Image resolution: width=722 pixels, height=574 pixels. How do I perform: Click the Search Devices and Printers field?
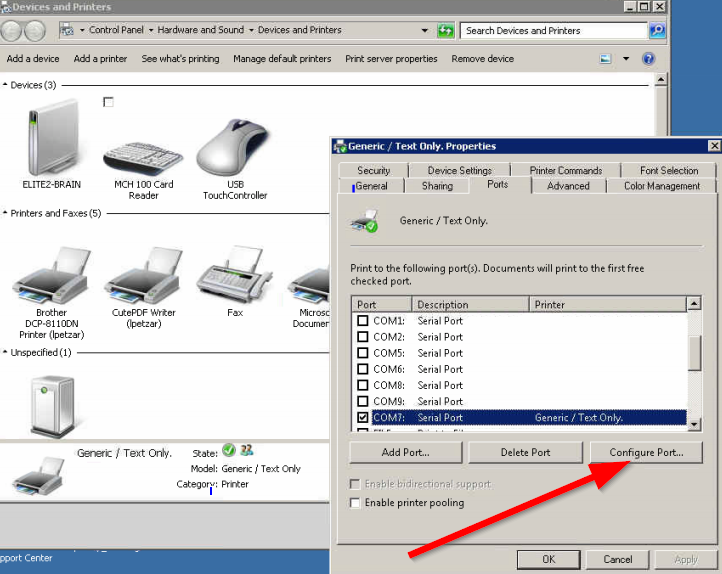554,31
